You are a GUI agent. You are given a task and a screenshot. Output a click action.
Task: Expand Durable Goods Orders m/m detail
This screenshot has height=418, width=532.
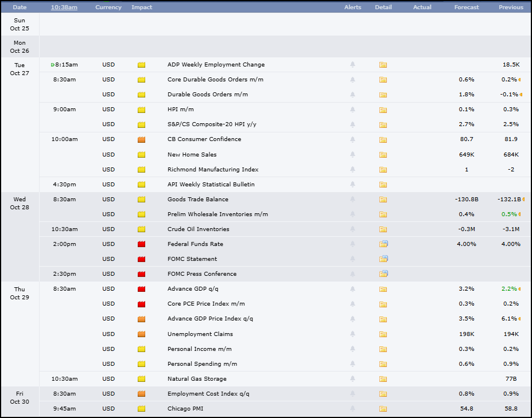(383, 95)
